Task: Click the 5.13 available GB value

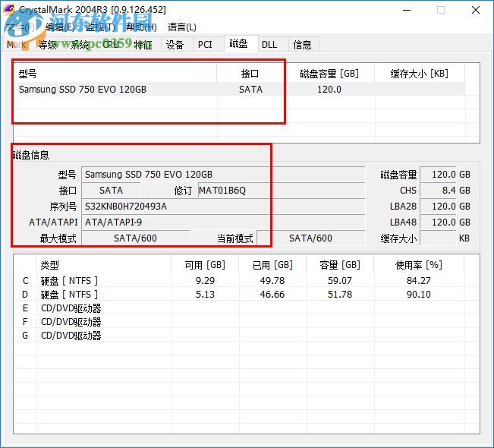Action: coord(205,295)
